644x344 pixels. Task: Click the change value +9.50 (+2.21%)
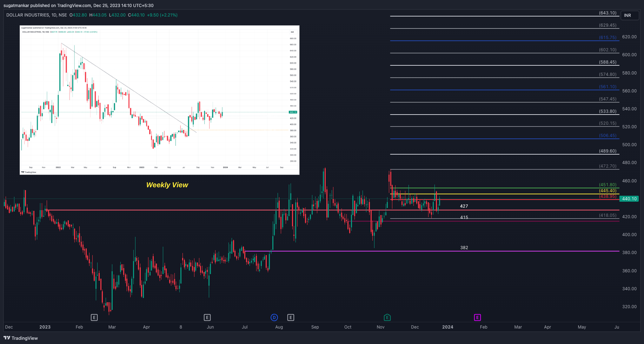click(162, 15)
